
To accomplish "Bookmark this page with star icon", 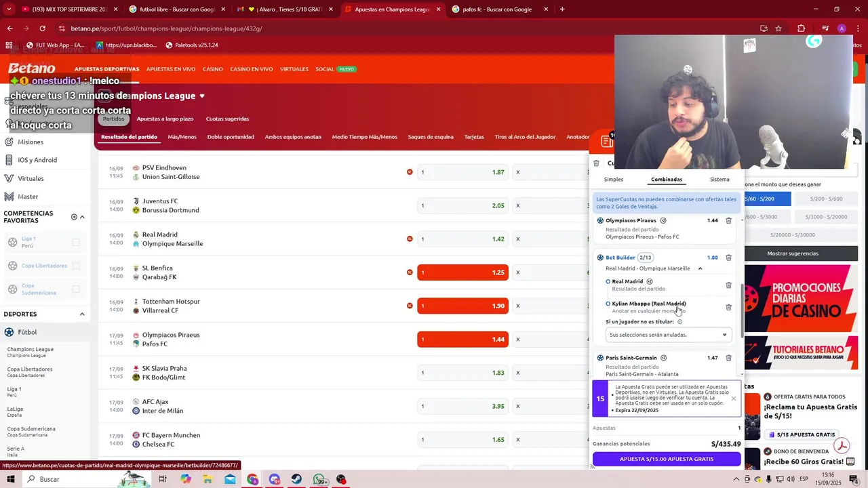I will point(778,28).
